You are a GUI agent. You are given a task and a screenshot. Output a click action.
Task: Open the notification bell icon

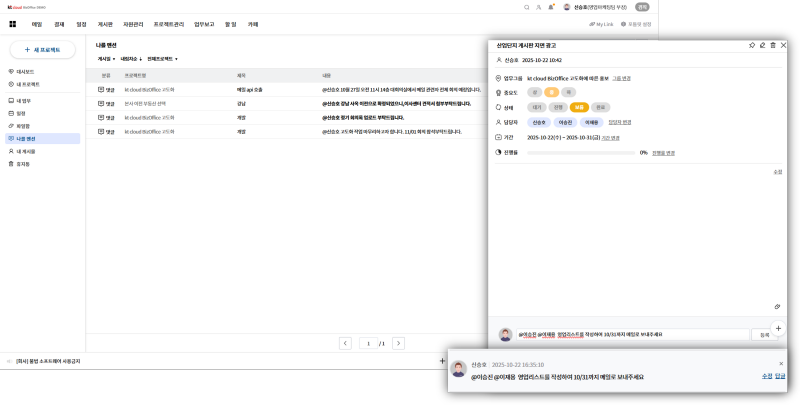(x=552, y=7)
